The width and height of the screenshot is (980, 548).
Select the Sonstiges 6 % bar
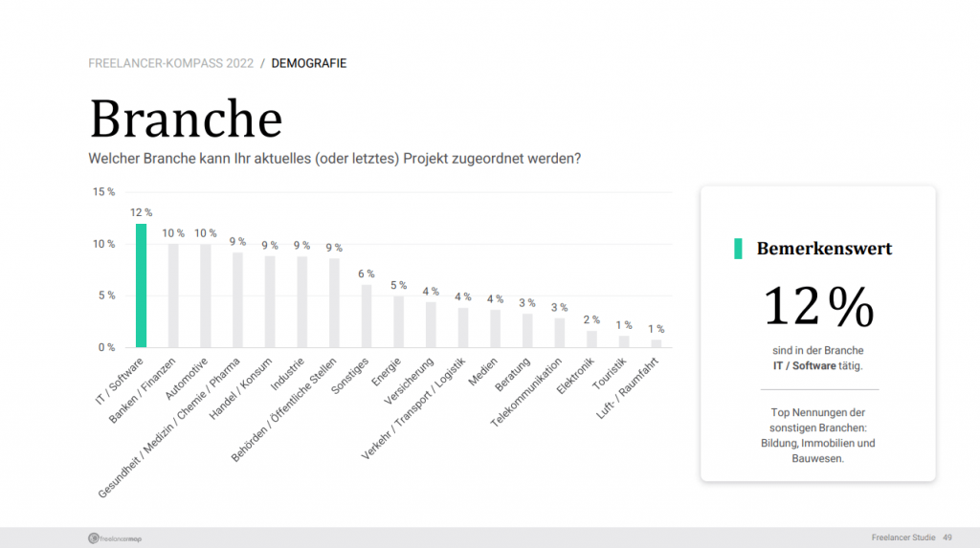(367, 317)
